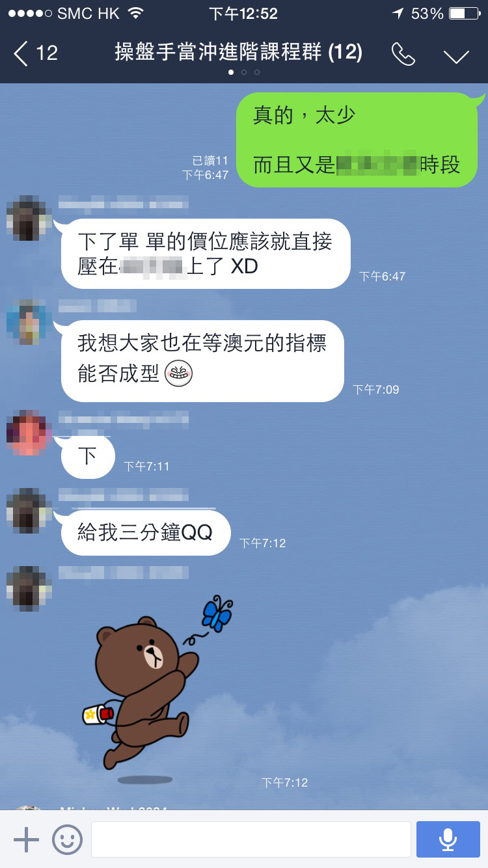Open the group title 操盤手當沖進階課程群
Screen dimensions: 488x868
tap(239, 52)
